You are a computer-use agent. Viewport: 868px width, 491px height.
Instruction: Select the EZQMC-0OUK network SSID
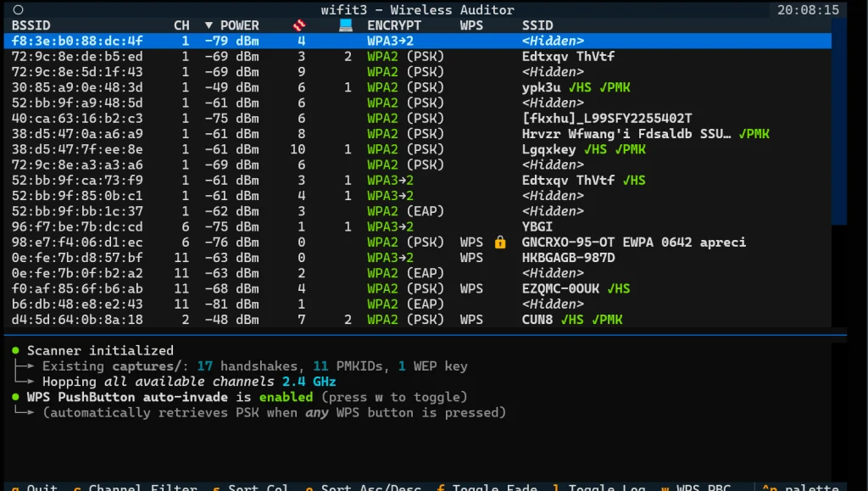coord(560,289)
